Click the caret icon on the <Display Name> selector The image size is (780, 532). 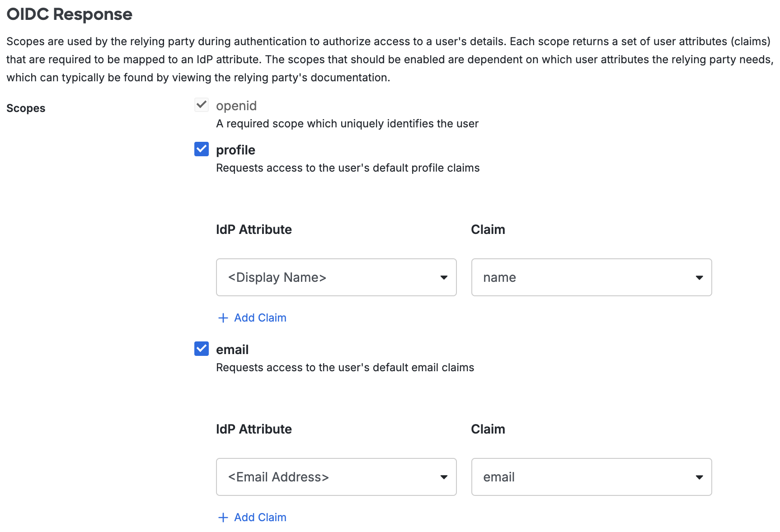pyautogui.click(x=444, y=277)
